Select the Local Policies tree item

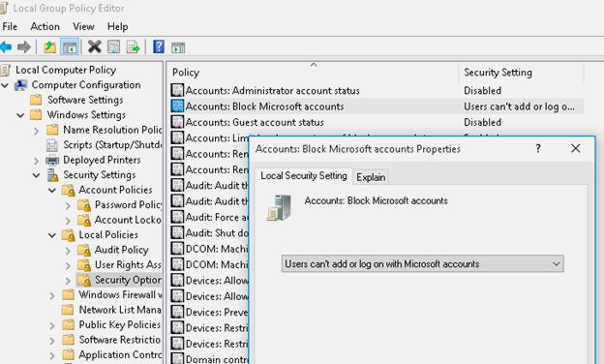tap(108, 235)
